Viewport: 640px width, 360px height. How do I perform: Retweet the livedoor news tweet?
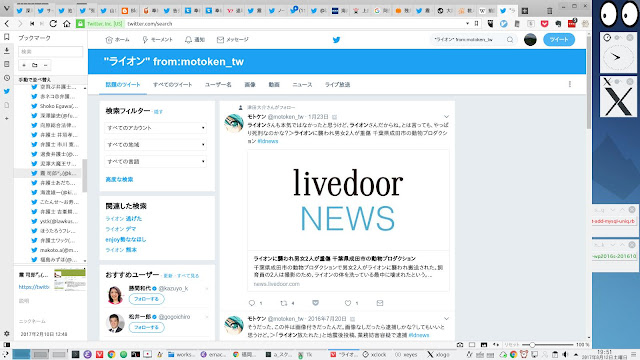pyautogui.click(x=284, y=303)
